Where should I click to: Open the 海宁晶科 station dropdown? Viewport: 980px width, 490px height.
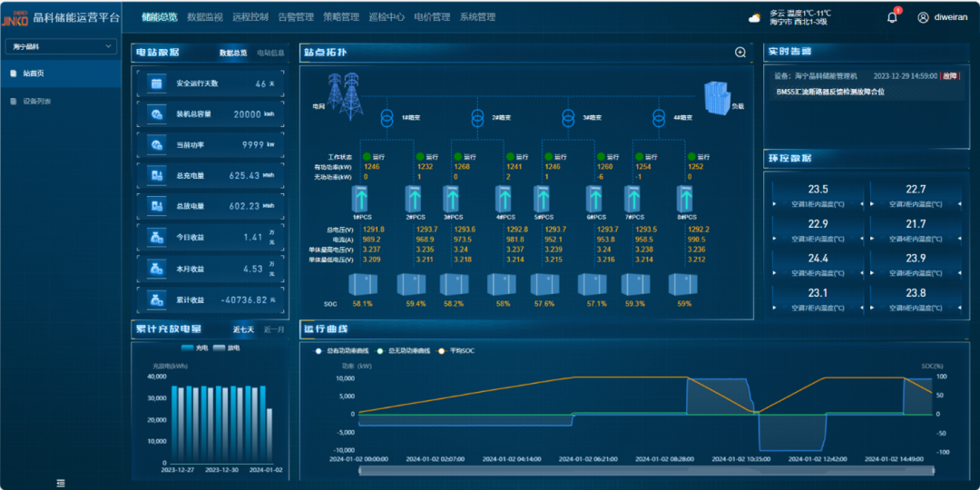(61, 46)
